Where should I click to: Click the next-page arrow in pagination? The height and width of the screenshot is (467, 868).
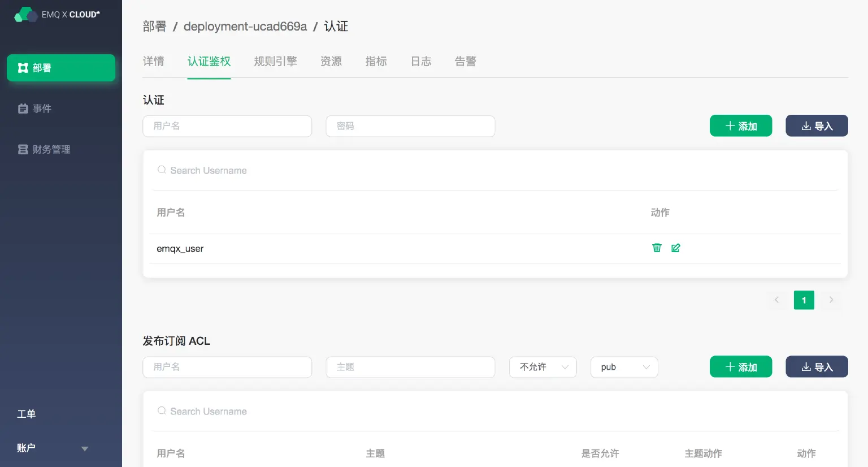coord(831,300)
